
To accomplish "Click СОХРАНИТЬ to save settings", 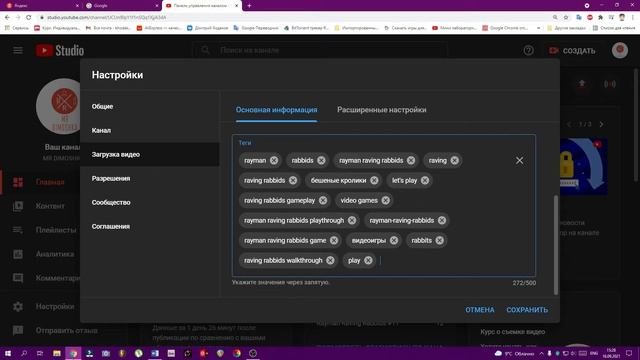I will pyautogui.click(x=527, y=310).
